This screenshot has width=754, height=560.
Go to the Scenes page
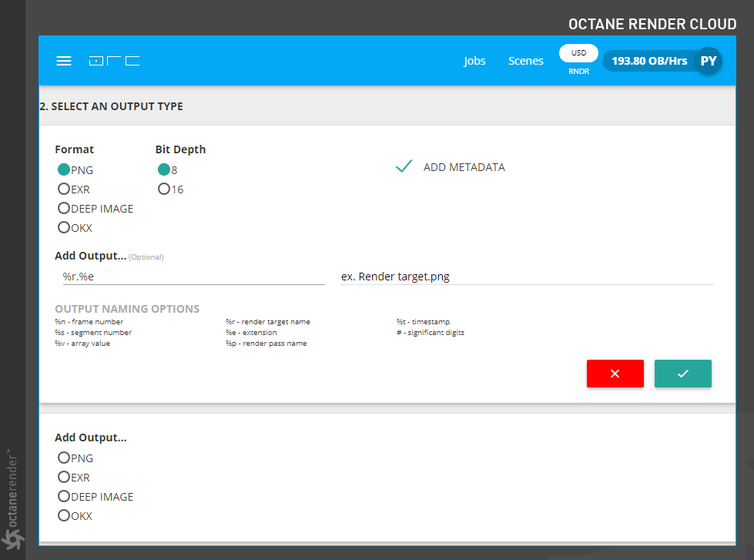pyautogui.click(x=525, y=61)
